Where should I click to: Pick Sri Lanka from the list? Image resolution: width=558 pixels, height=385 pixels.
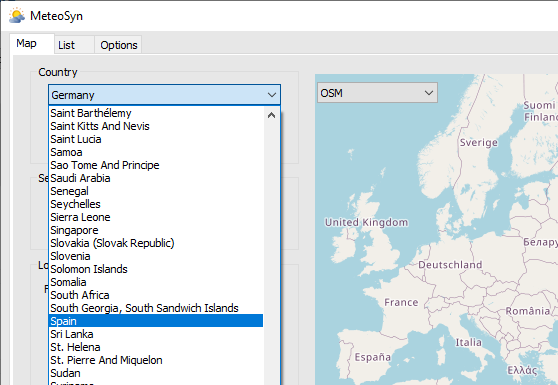click(156, 334)
